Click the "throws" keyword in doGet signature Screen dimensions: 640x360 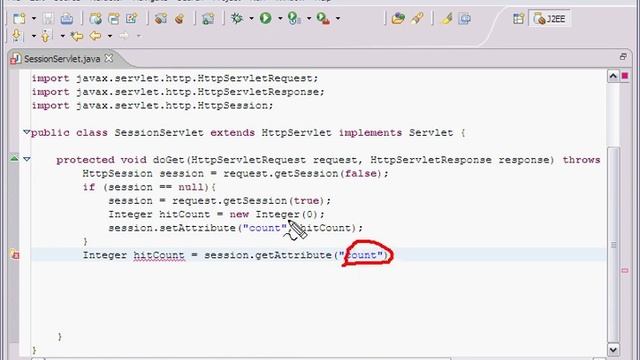click(581, 160)
